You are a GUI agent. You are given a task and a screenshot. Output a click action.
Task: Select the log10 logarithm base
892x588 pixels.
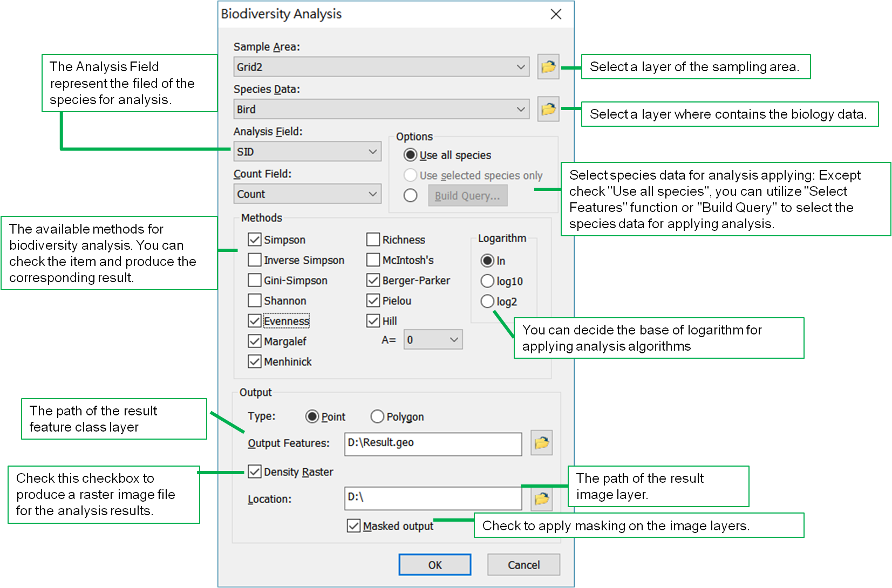(x=487, y=281)
